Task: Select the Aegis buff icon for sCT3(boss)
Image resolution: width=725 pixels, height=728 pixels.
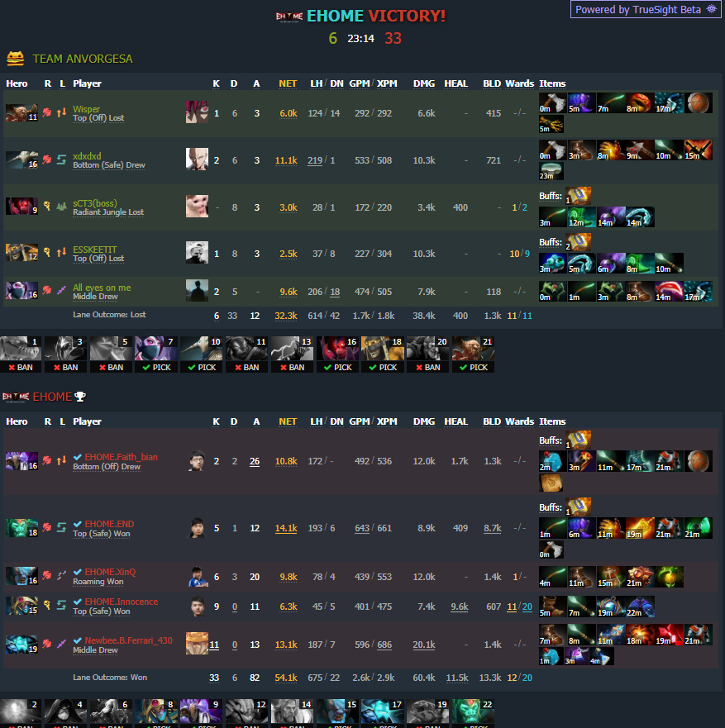Action: tap(578, 196)
